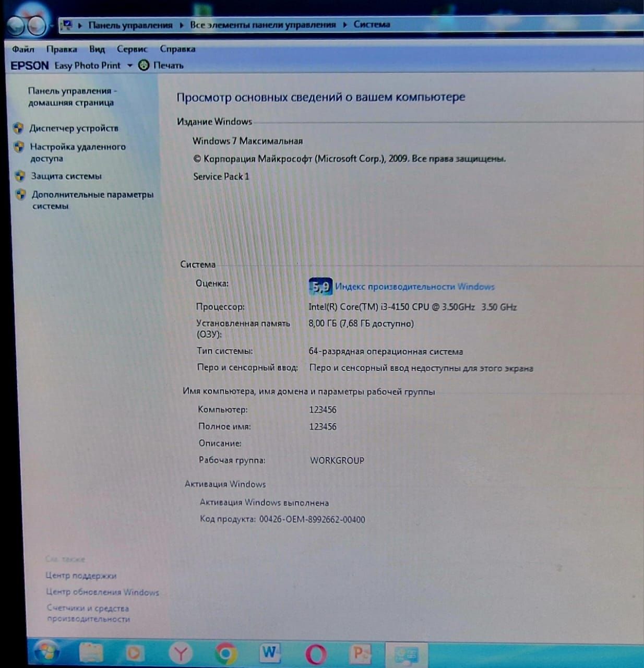Click 64-разрядная операционная система text
Viewport: 644px width, 668px height.
pyautogui.click(x=386, y=352)
